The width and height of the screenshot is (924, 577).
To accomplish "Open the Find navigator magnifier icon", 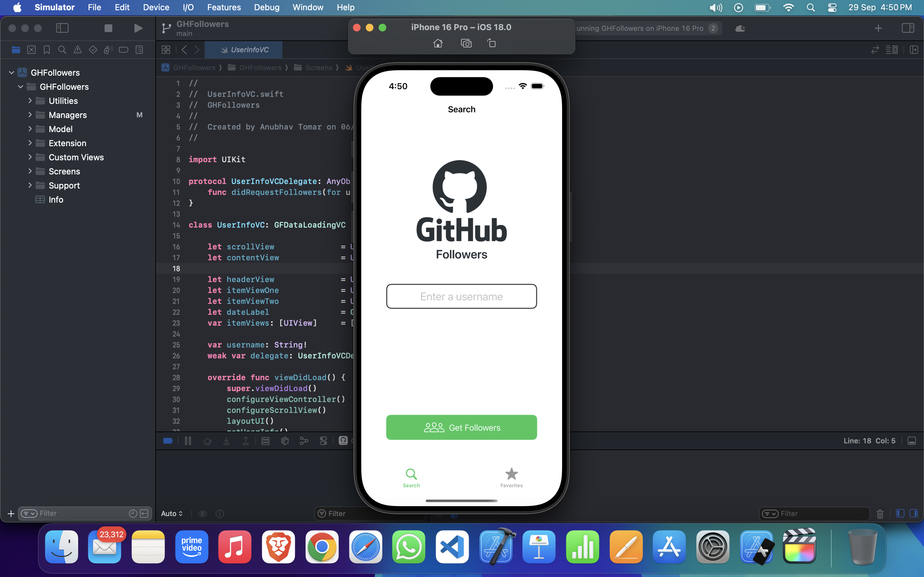I will click(62, 50).
